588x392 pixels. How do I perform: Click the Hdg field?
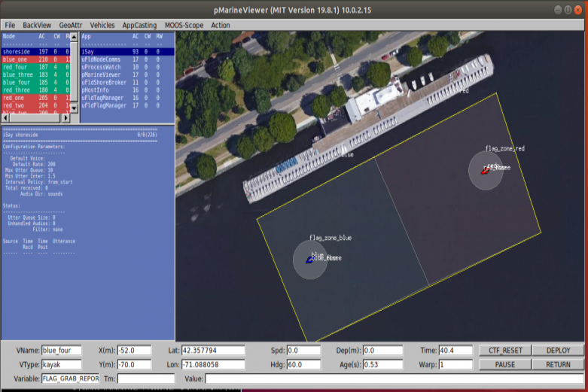[x=303, y=365]
